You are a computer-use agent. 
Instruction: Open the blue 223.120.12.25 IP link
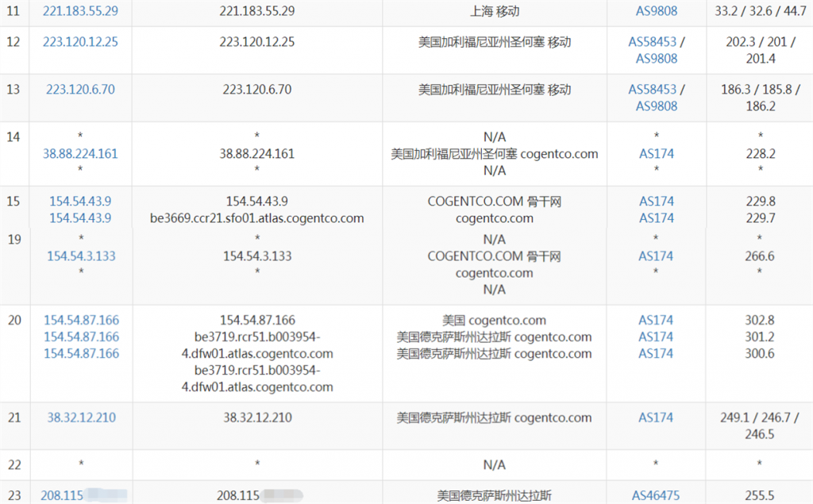[x=80, y=42]
